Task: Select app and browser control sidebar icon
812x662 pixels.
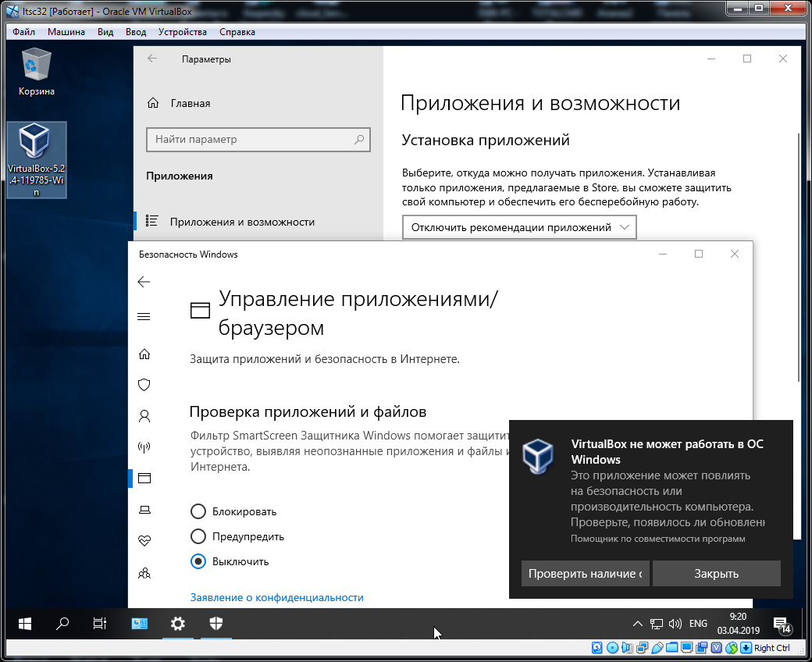Action: [x=144, y=479]
